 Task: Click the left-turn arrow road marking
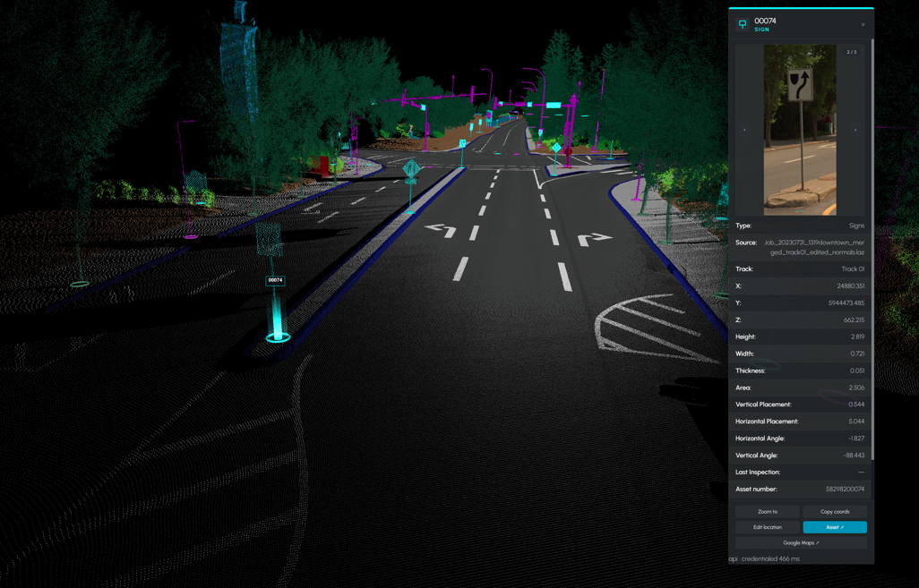coord(441,230)
